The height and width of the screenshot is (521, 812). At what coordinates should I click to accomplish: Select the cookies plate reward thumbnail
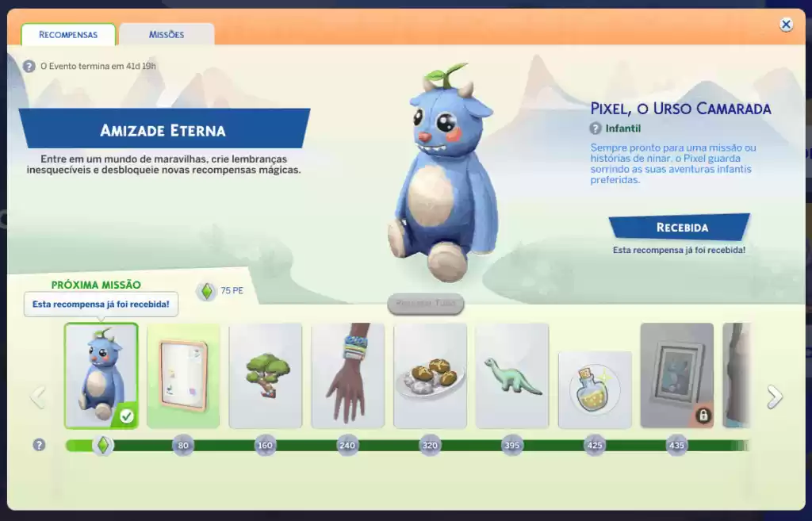pos(430,375)
